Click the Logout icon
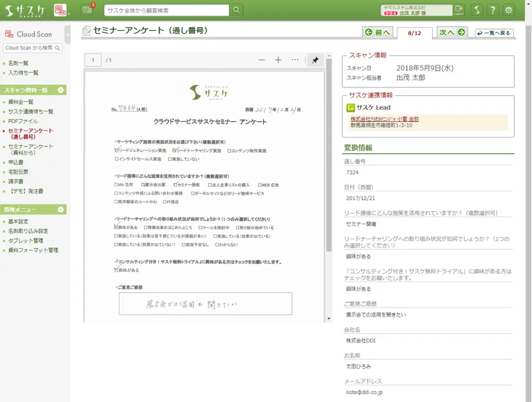 [x=459, y=10]
